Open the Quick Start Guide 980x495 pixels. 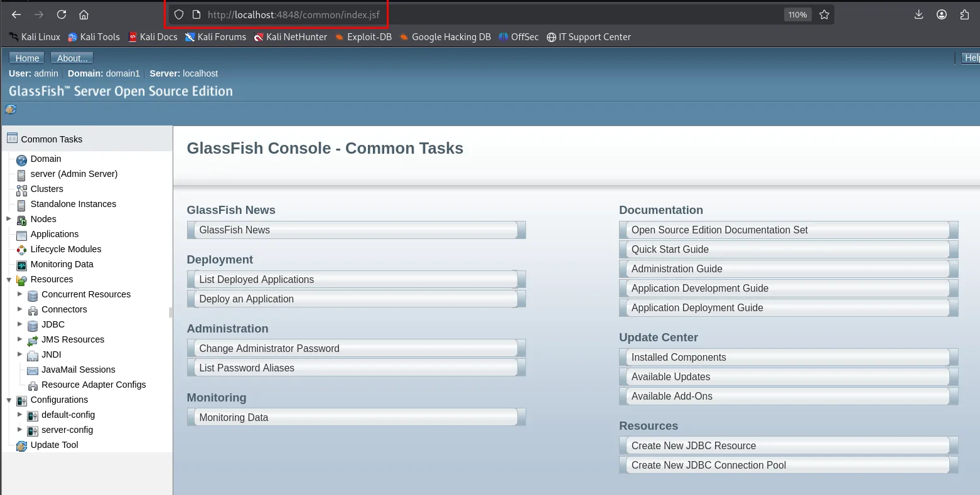coord(789,250)
